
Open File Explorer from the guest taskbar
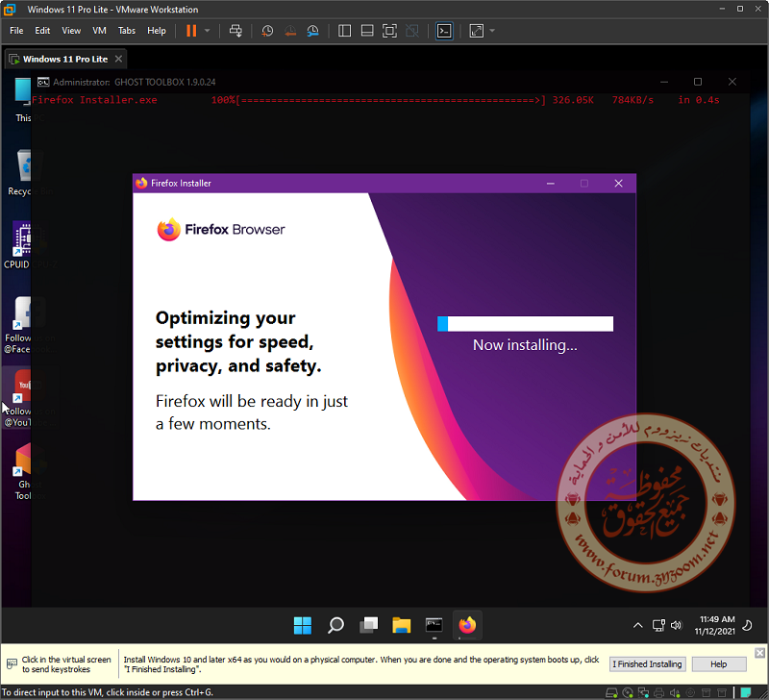402,625
